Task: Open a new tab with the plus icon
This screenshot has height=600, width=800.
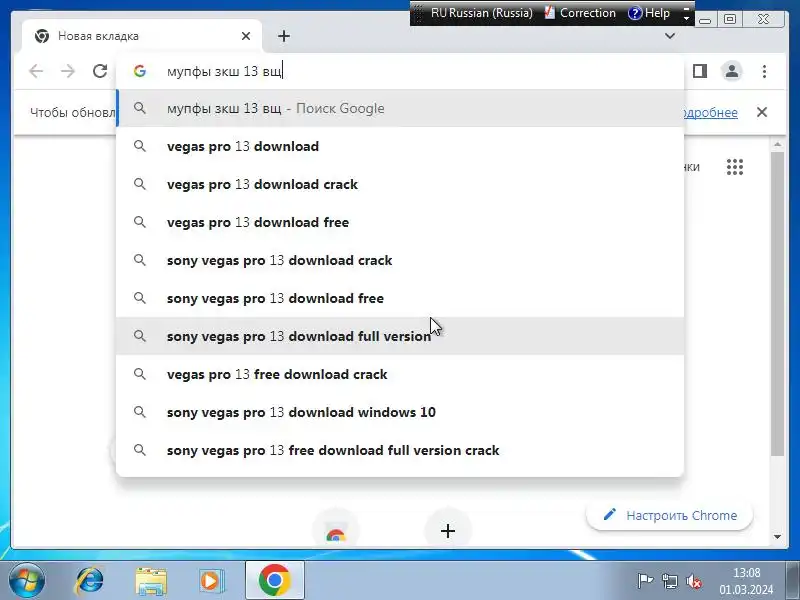Action: click(x=284, y=36)
